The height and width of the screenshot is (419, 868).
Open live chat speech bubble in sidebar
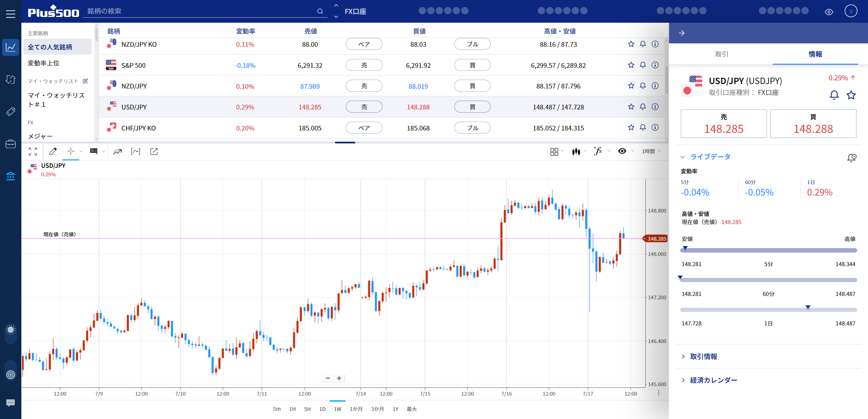(x=11, y=403)
